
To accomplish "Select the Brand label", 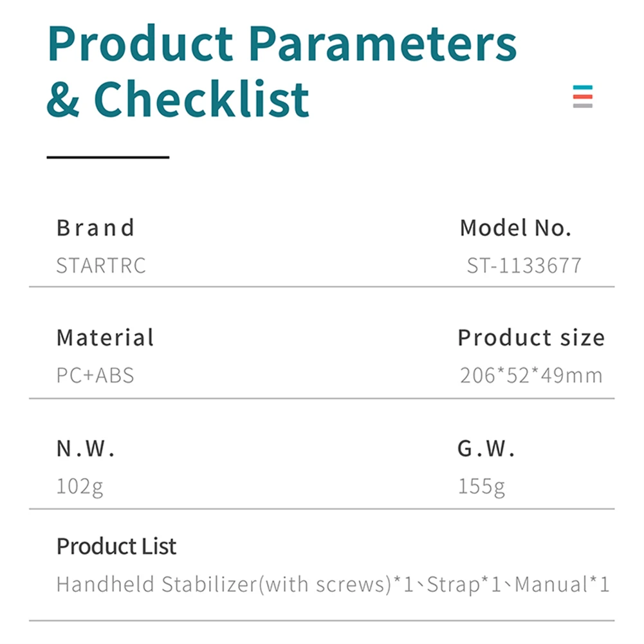I will point(95,228).
